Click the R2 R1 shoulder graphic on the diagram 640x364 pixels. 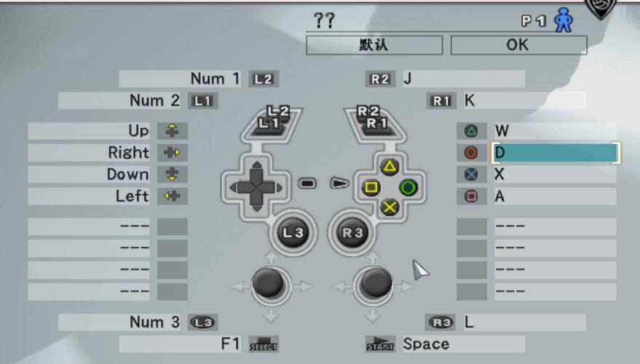(374, 122)
